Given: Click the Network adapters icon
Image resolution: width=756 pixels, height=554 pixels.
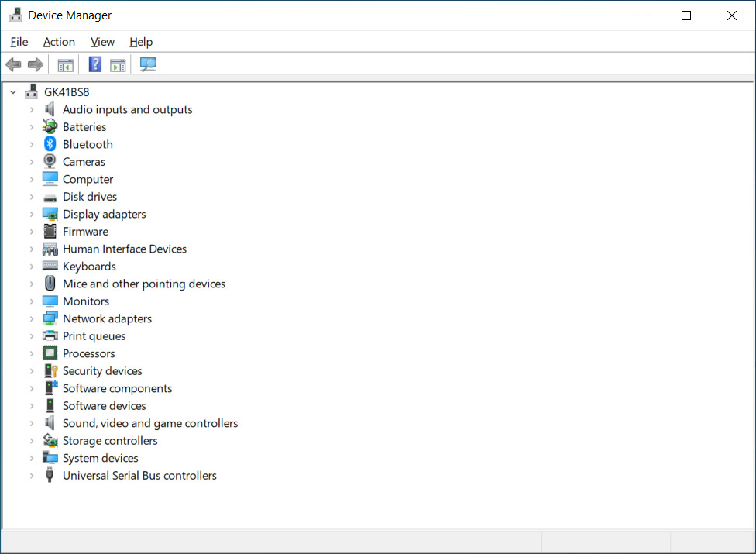Looking at the screenshot, I should click(x=50, y=318).
